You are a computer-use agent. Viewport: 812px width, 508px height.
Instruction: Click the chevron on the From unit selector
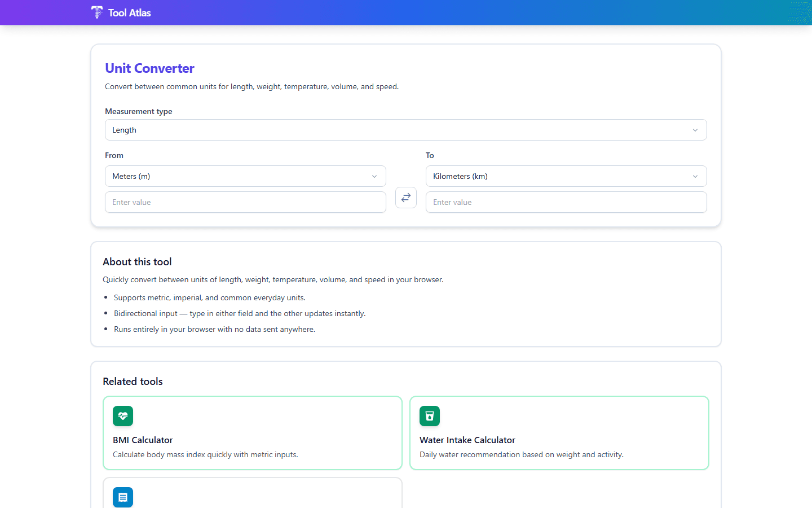click(x=374, y=176)
